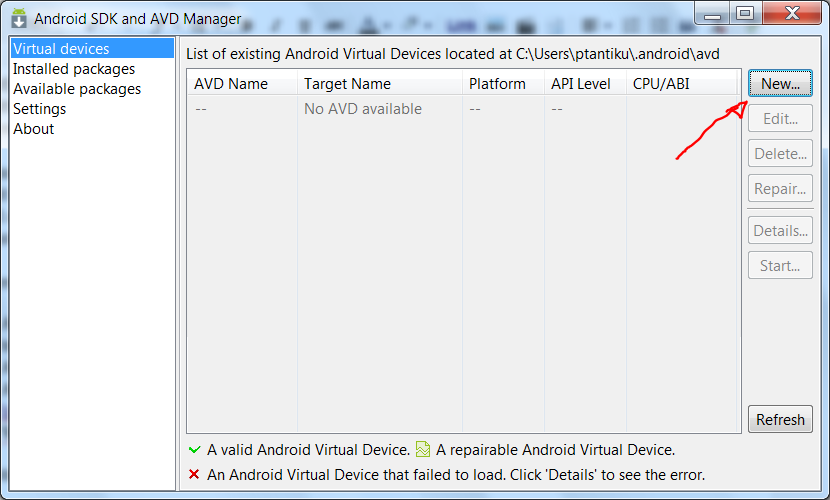Click the API Level column header
Viewport: 830px width, 500px height.
pos(580,84)
